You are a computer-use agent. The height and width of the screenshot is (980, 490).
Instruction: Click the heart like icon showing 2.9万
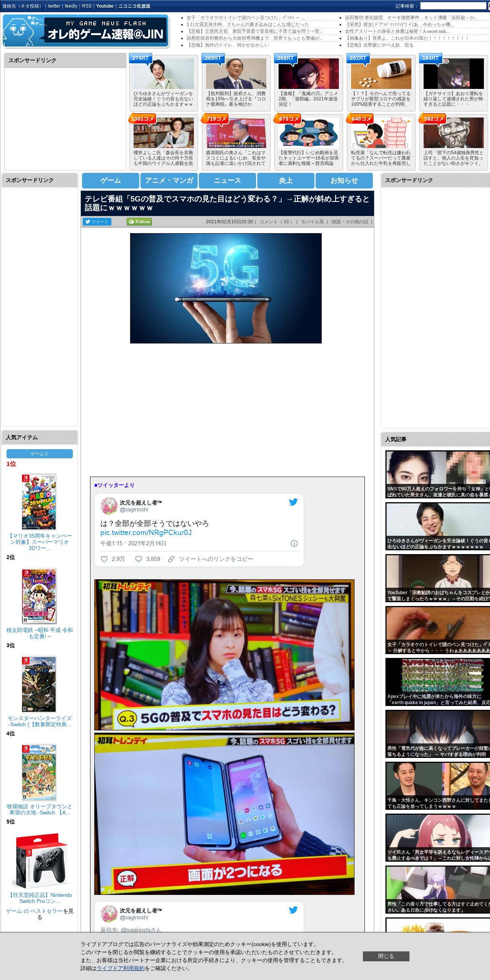104,559
